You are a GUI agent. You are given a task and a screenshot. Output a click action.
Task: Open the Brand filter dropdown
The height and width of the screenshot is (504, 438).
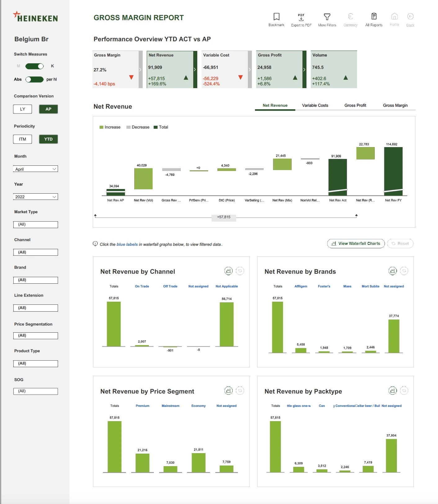tap(36, 280)
